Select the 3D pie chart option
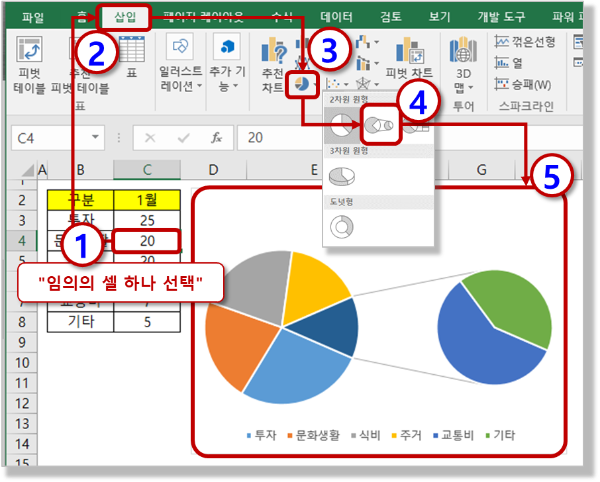 (342, 176)
